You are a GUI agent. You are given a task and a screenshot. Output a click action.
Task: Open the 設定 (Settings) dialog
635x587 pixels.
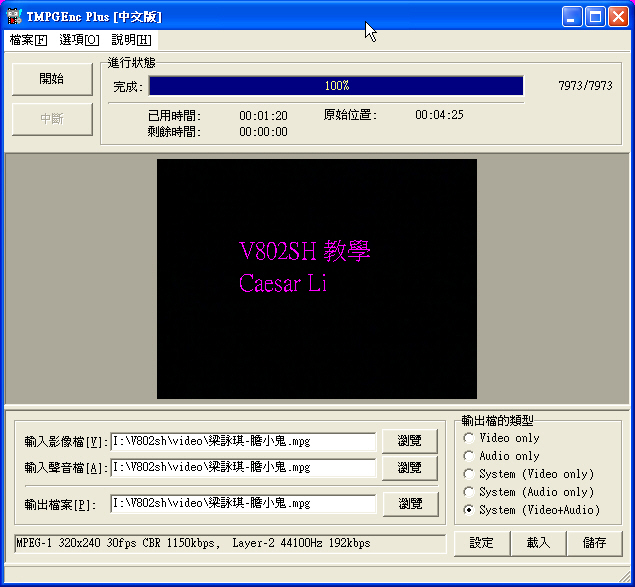tap(482, 543)
